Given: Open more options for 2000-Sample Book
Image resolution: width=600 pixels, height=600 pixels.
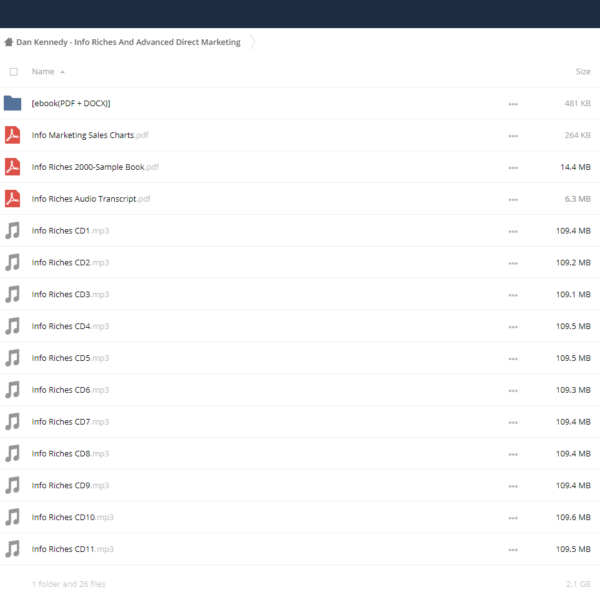Looking at the screenshot, I should [513, 168].
